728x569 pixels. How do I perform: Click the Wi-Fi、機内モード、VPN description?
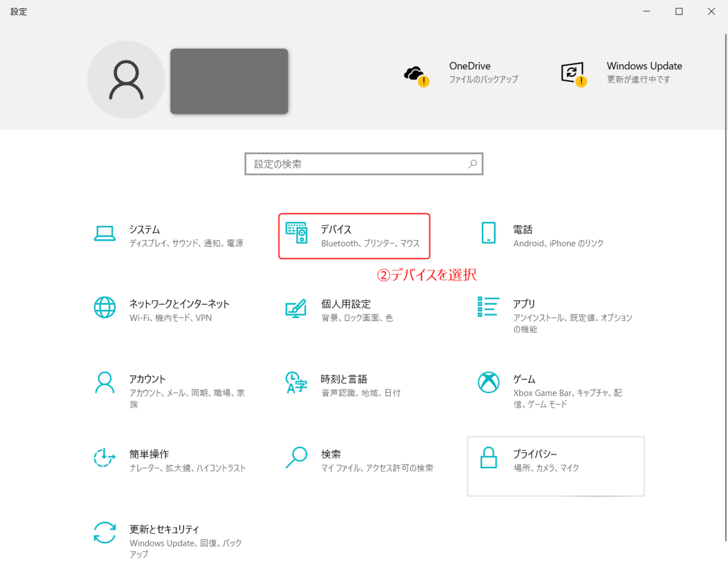click(x=170, y=318)
